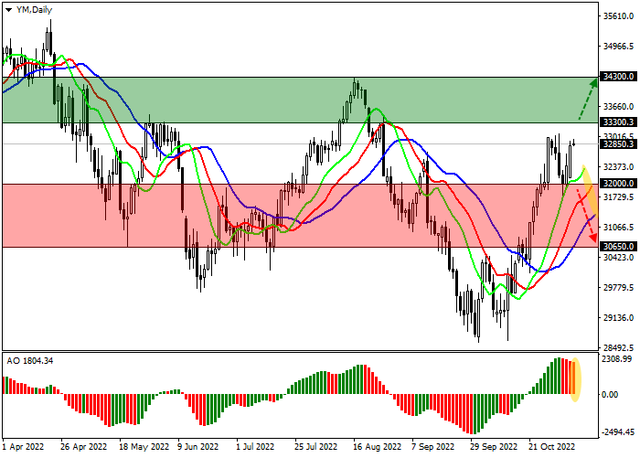Click the 2308.99 oscillator scale value
Viewport: 640px width, 457px height.
point(616,359)
